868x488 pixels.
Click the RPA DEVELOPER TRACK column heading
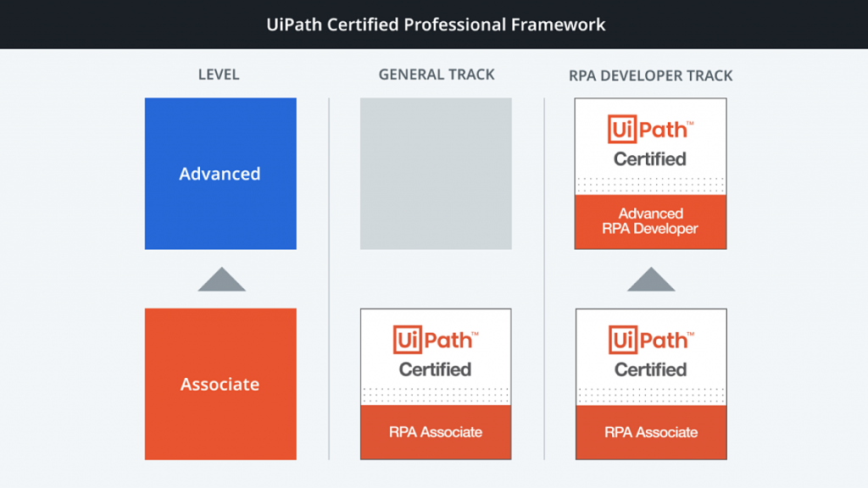coord(650,75)
